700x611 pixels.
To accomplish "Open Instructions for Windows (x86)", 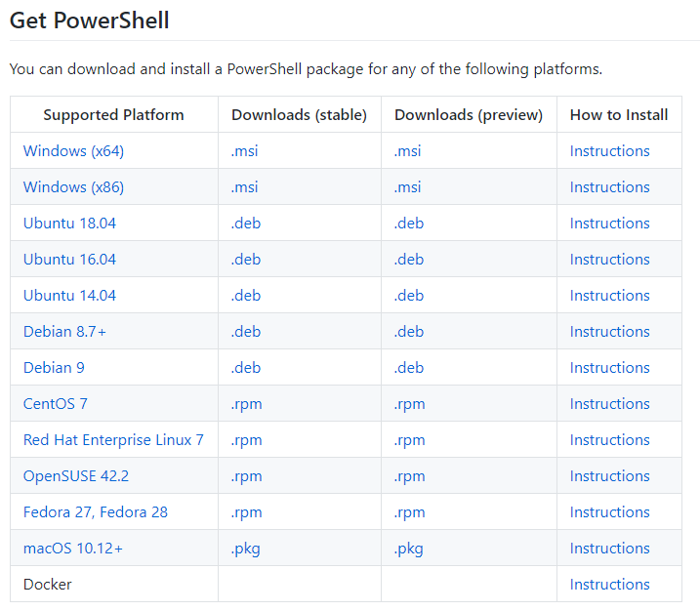I will coord(610,187).
